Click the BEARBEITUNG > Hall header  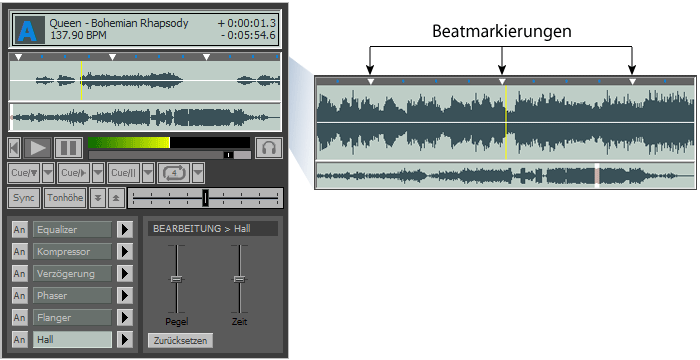point(213,229)
